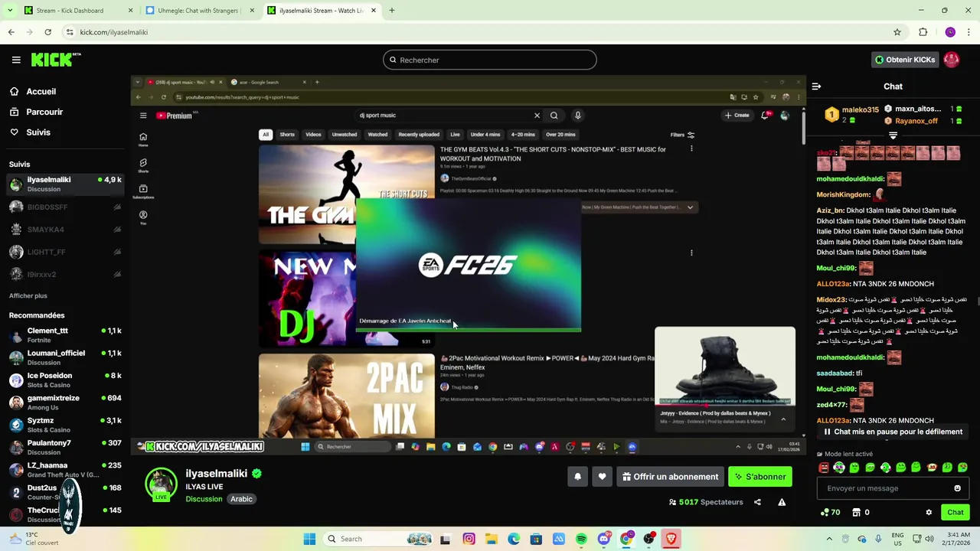Click the Rechercher search field
The image size is (980, 551).
tap(490, 60)
